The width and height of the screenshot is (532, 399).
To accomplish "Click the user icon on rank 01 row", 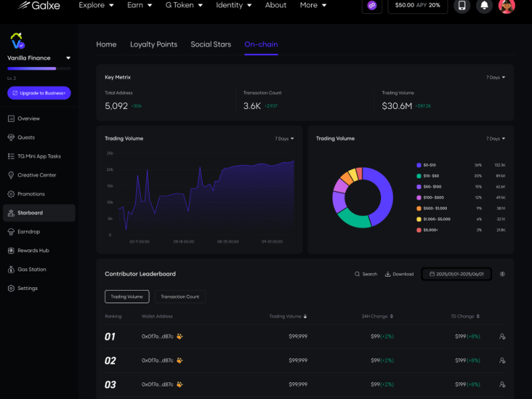I will pos(502,336).
